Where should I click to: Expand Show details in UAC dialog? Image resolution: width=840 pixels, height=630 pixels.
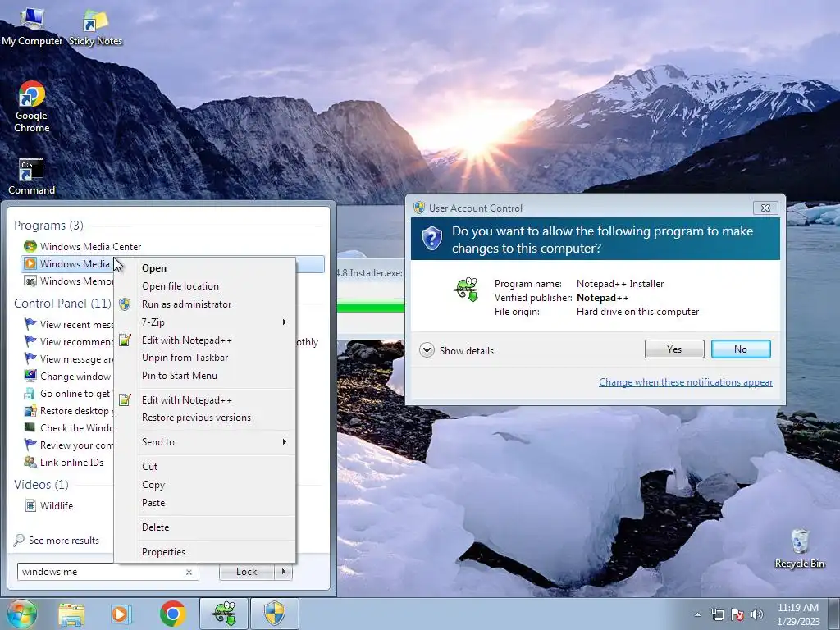(x=457, y=351)
